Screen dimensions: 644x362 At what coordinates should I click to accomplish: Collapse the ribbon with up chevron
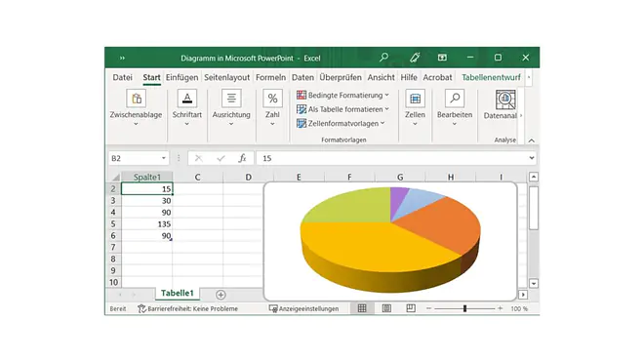tap(531, 141)
